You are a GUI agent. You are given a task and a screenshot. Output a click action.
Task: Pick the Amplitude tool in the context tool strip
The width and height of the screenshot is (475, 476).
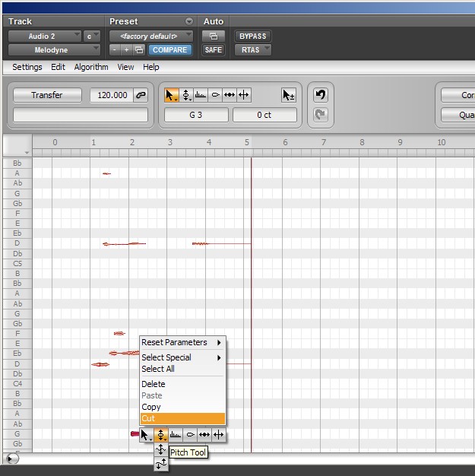pos(190,435)
